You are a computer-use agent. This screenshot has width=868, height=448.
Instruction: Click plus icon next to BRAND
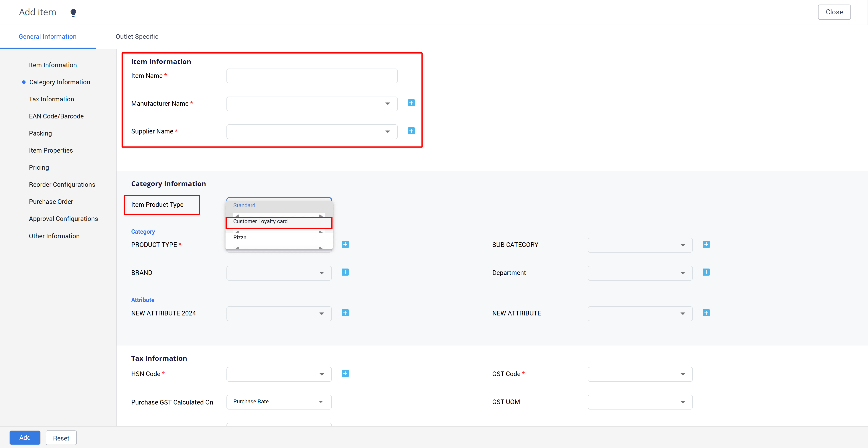345,272
